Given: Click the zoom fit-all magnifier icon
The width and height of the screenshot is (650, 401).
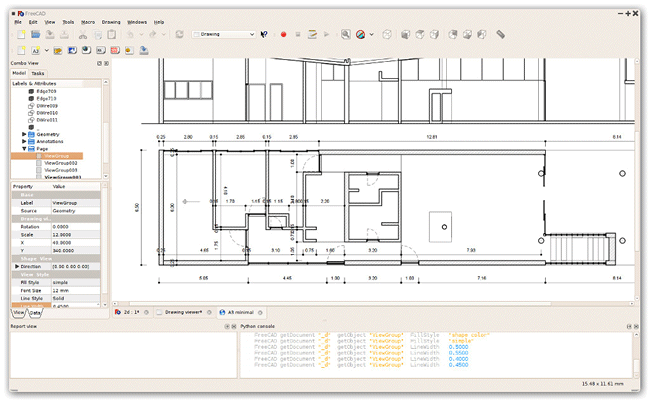Looking at the screenshot, I should [346, 34].
